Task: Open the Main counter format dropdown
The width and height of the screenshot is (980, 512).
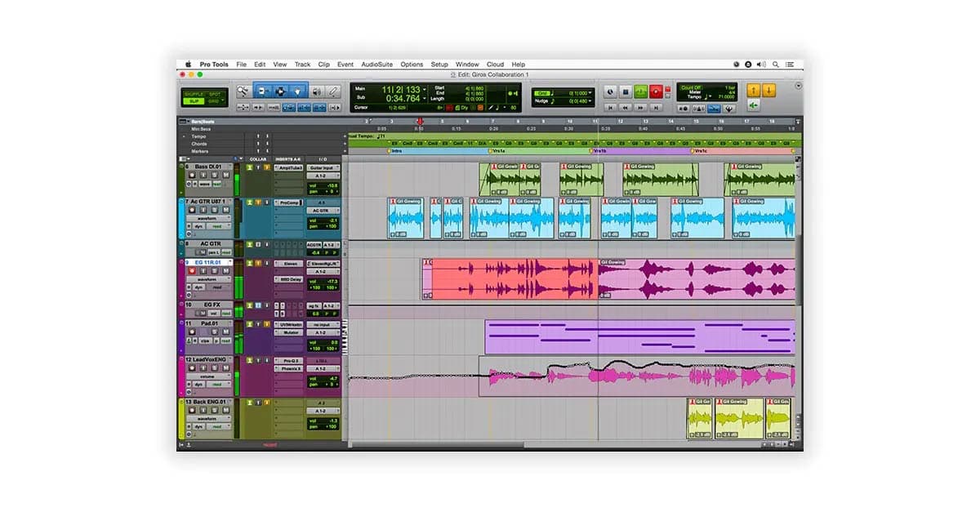Action: [x=425, y=90]
